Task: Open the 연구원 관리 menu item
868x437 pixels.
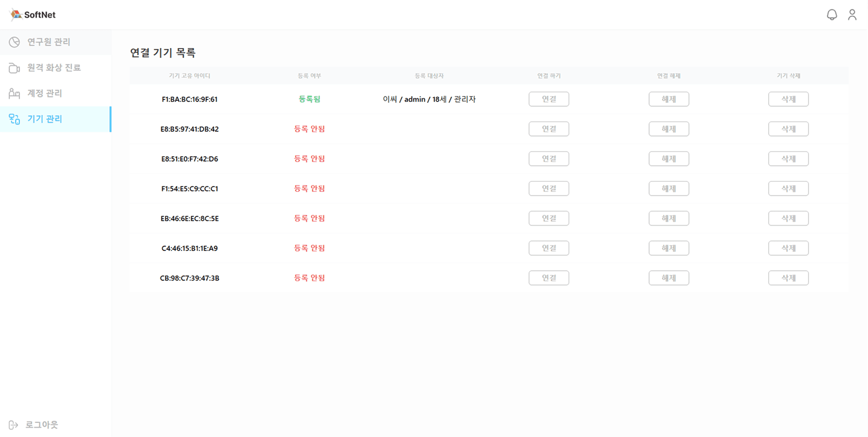Action: [49, 42]
